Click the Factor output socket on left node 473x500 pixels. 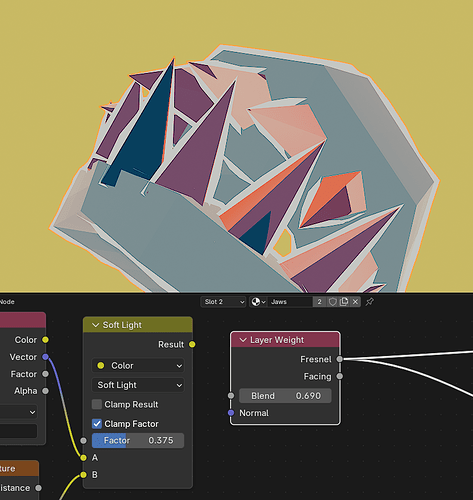45,374
